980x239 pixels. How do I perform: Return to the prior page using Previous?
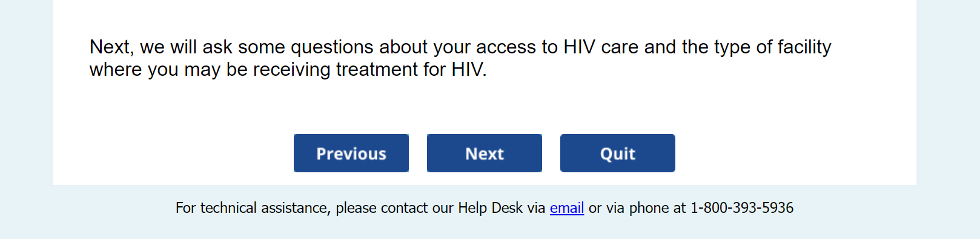pos(351,153)
